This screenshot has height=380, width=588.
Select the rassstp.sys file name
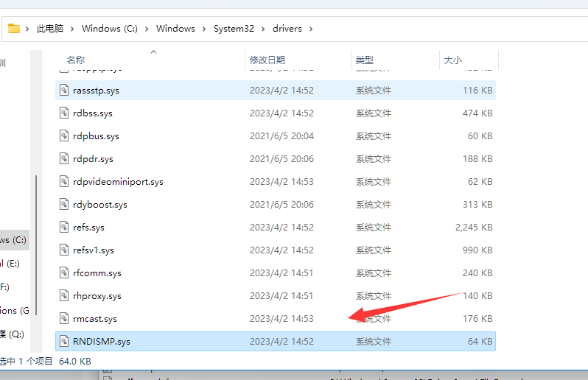(96, 91)
